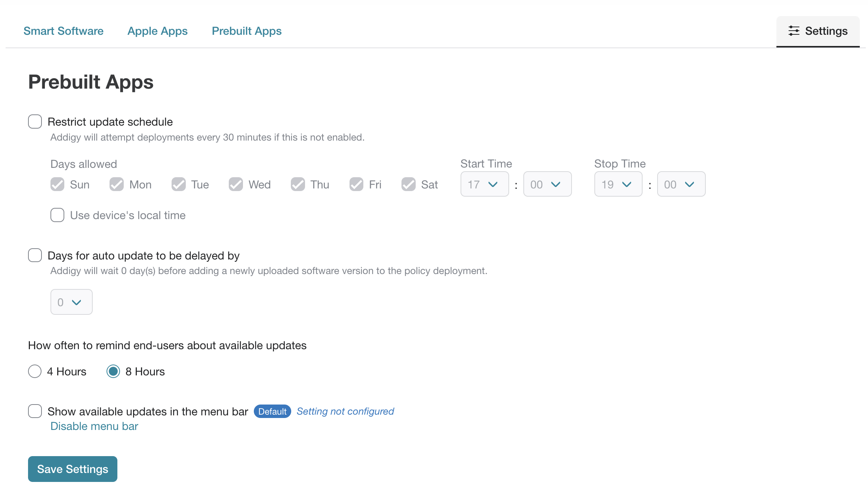
Task: Open the Stop Time hour dropdown
Action: click(618, 184)
